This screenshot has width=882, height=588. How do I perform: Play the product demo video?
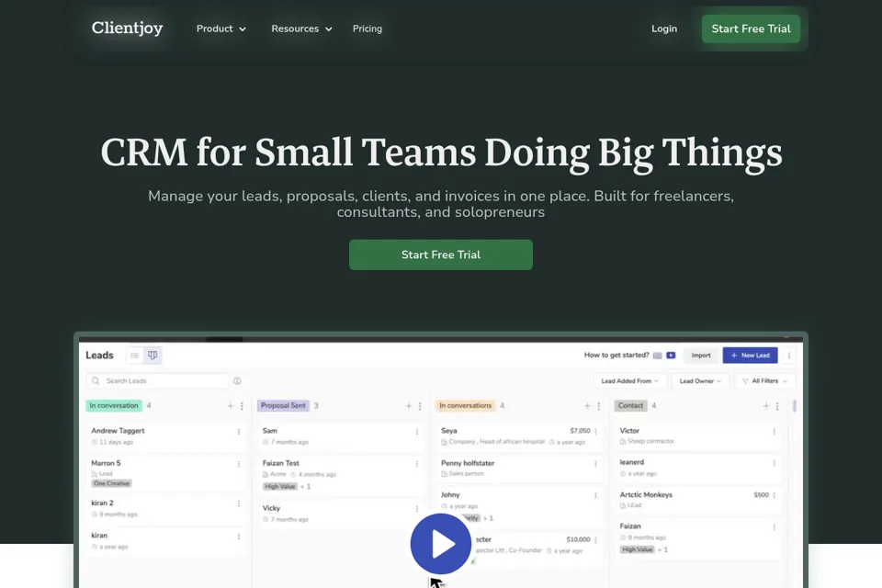(x=440, y=544)
